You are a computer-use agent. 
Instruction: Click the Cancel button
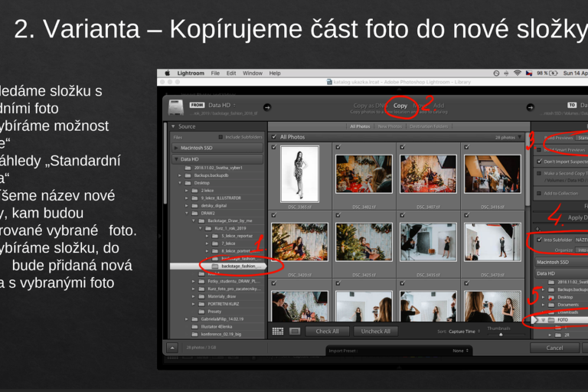(554, 348)
